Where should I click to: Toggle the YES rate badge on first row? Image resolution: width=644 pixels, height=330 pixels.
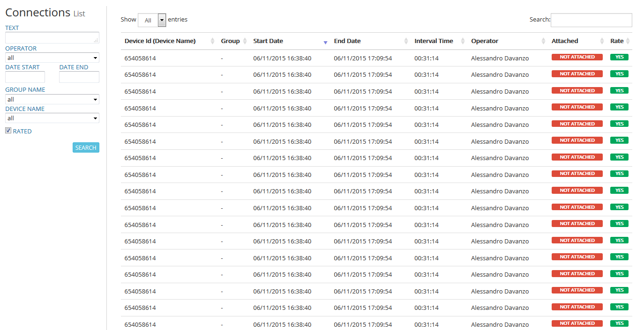click(x=619, y=57)
